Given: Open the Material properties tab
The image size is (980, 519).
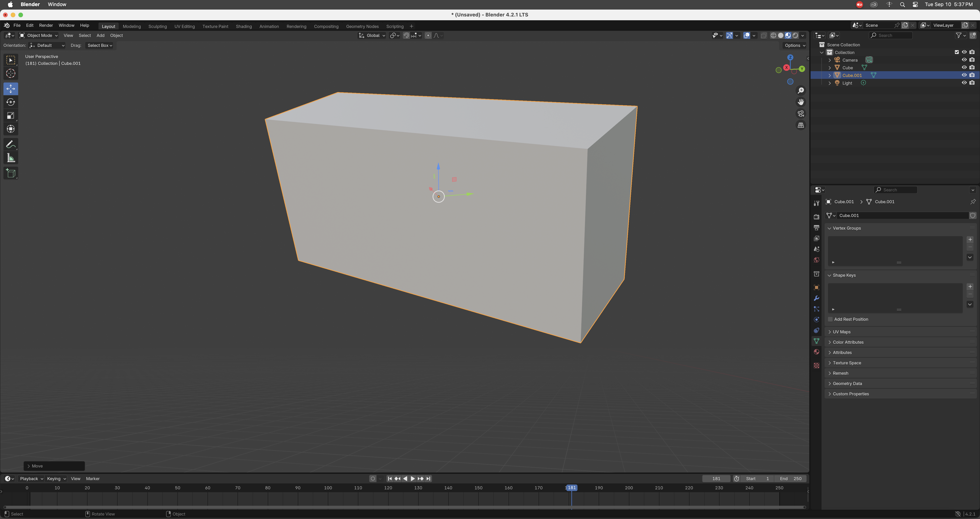Looking at the screenshot, I should click(x=816, y=352).
